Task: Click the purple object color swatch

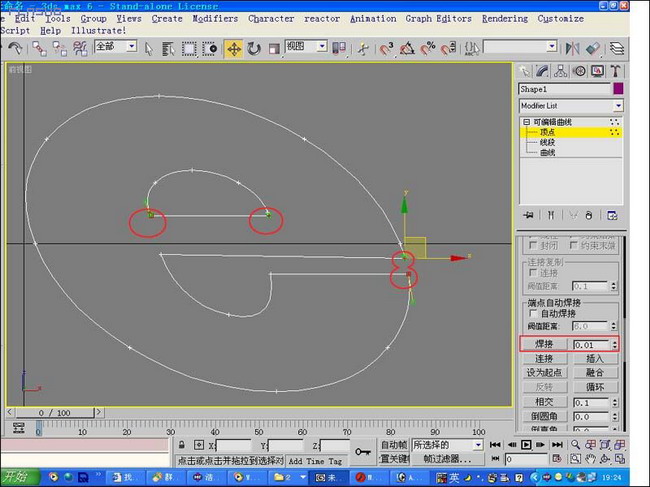Action: pyautogui.click(x=618, y=89)
